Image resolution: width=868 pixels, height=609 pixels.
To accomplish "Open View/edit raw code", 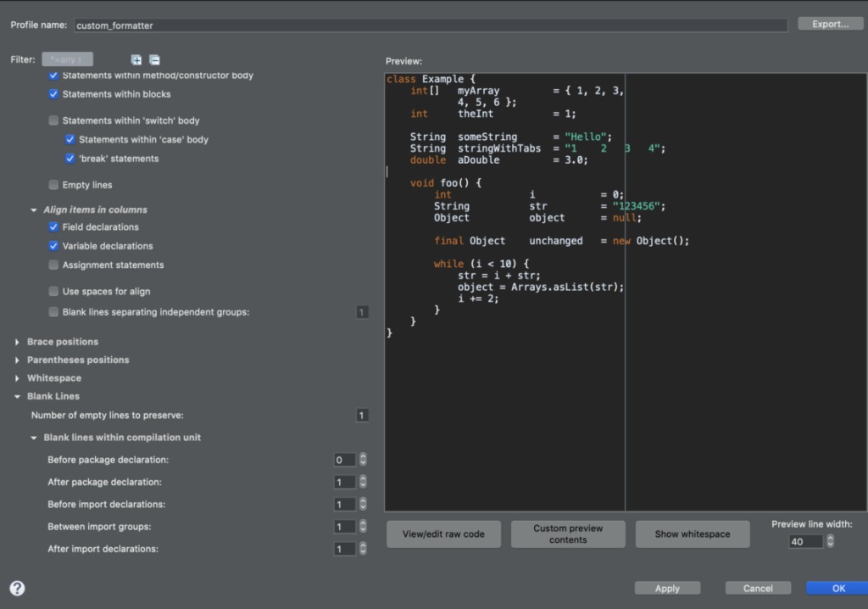I will 443,534.
